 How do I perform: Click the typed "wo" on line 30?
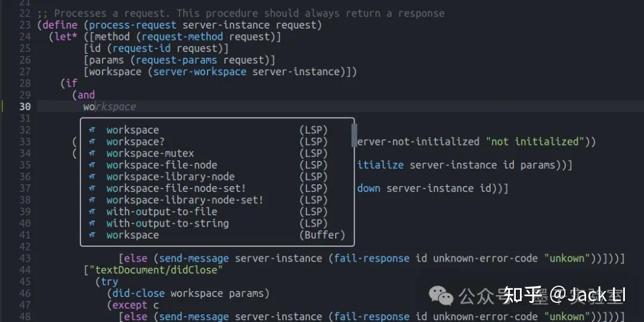coord(89,107)
